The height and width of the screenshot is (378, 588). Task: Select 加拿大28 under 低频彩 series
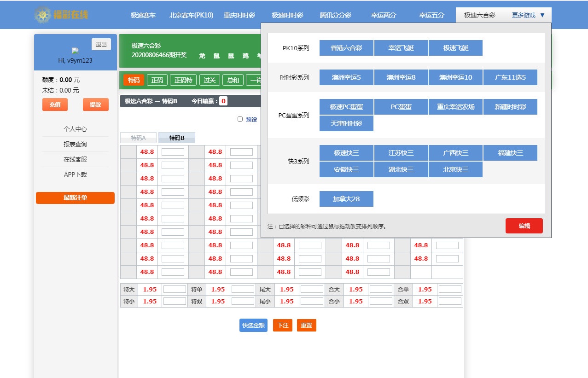[x=346, y=198]
